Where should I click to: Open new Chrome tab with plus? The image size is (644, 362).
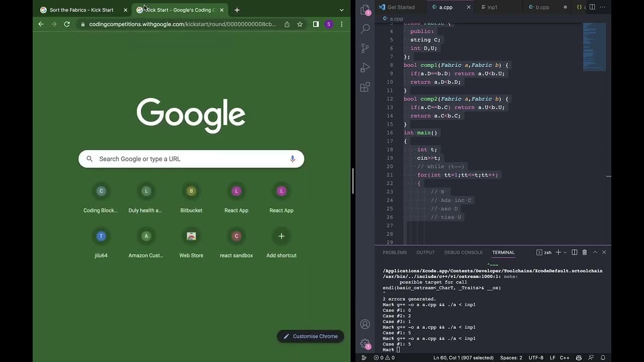(237, 10)
